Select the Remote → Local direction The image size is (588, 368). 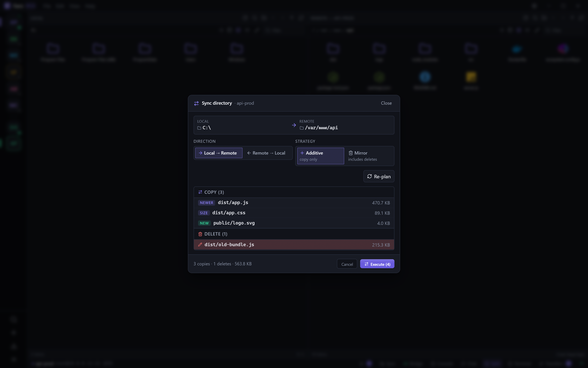(x=266, y=153)
